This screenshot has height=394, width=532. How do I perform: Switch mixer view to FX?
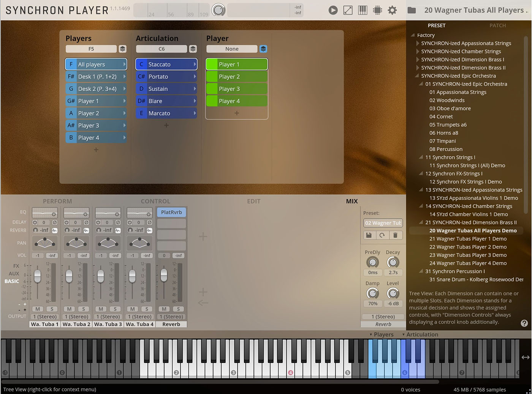click(16, 266)
